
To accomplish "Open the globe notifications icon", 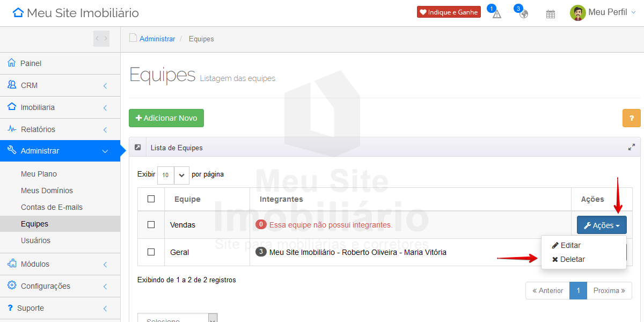I will (523, 14).
